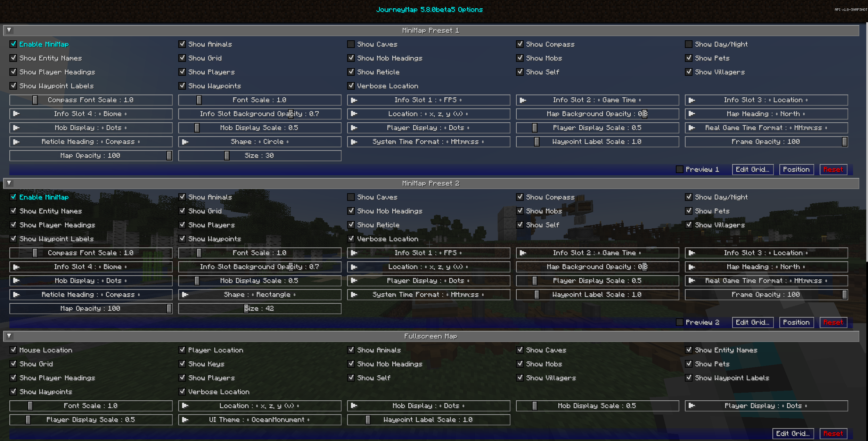Viewport: 868px width, 441px height.
Task: Change Shape : Rectangle option in Preset 2
Action: pos(260,294)
